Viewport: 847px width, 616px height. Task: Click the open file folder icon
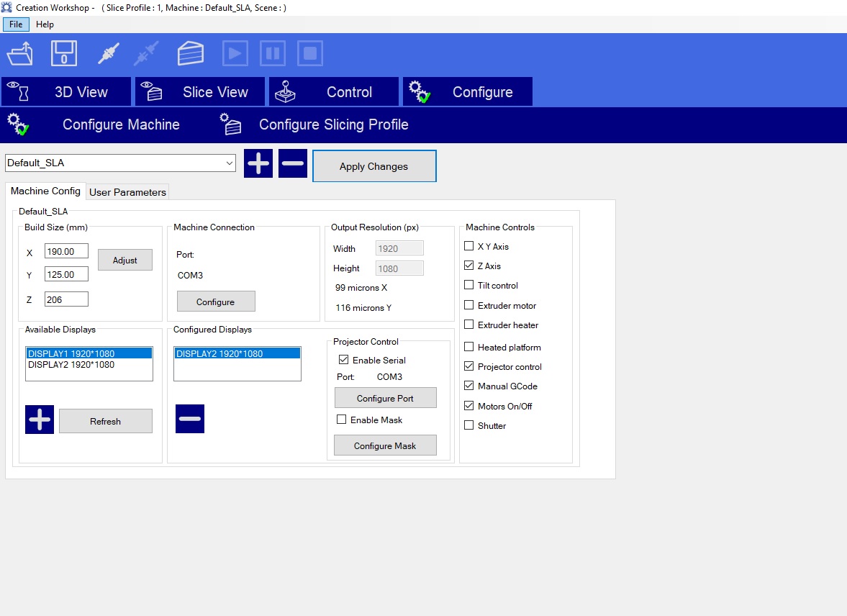pos(19,54)
